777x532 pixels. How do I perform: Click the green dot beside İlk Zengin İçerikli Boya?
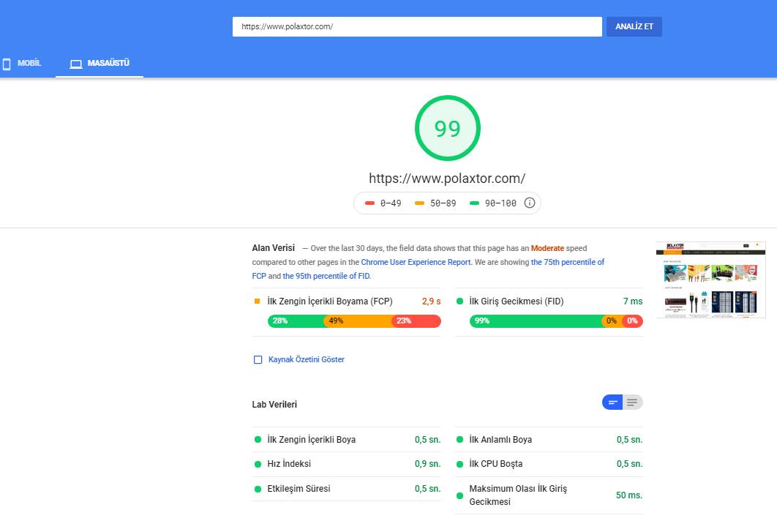point(258,439)
